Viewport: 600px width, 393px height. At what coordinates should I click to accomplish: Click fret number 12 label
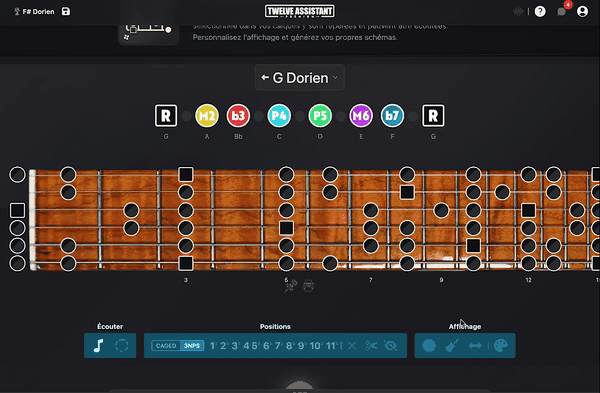(528, 280)
